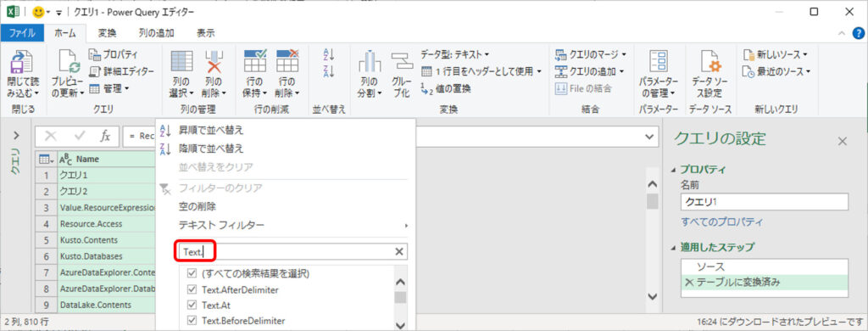Switch to the Transform (変換) tab

coord(107,33)
